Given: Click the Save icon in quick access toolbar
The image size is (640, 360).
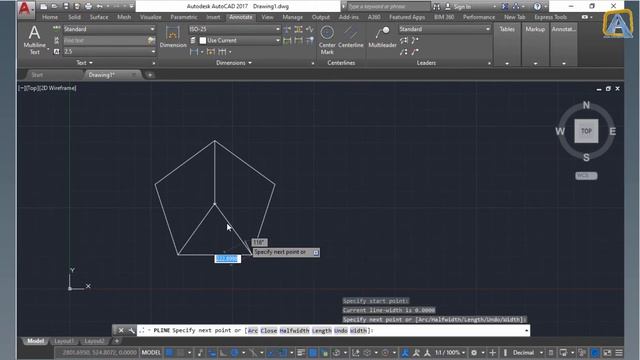Looking at the screenshot, I should [x=66, y=7].
